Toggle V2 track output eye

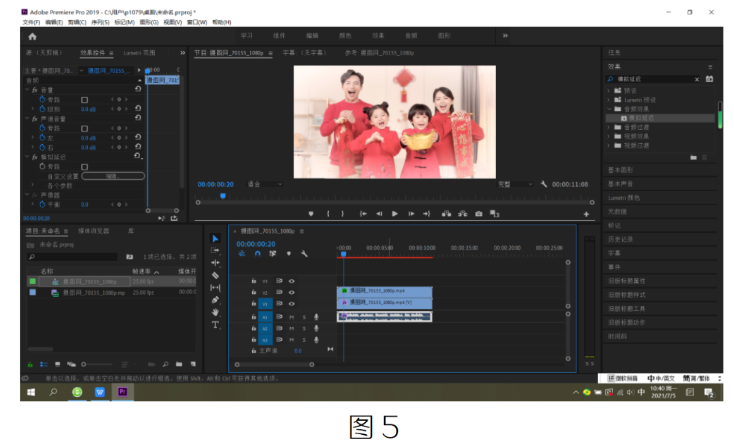[292, 292]
